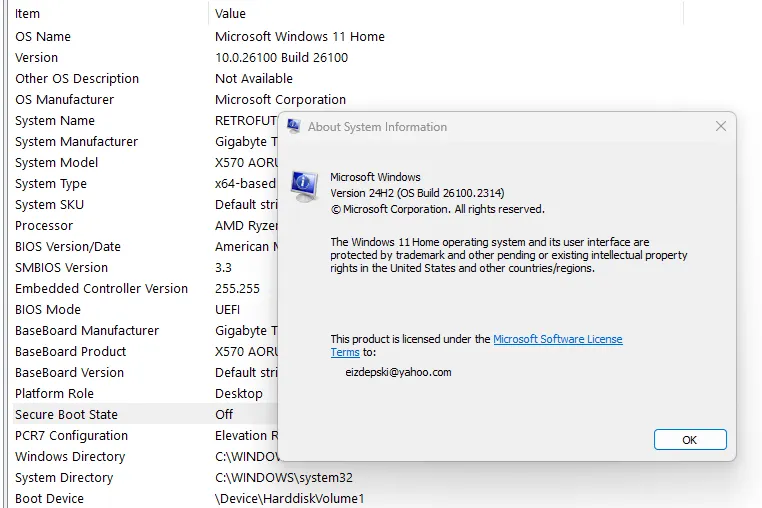Image resolution: width=762 pixels, height=508 pixels.
Task: Select the PCR7 Configuration row
Action: tap(145, 436)
